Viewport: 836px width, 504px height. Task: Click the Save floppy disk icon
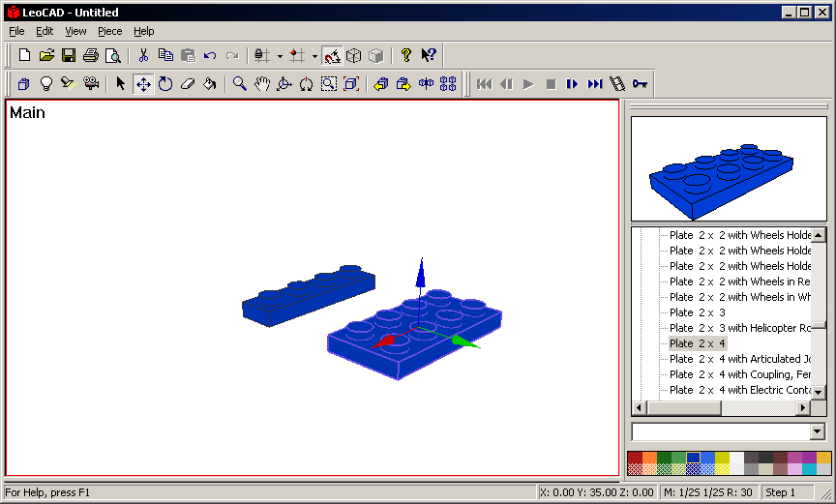(x=69, y=55)
